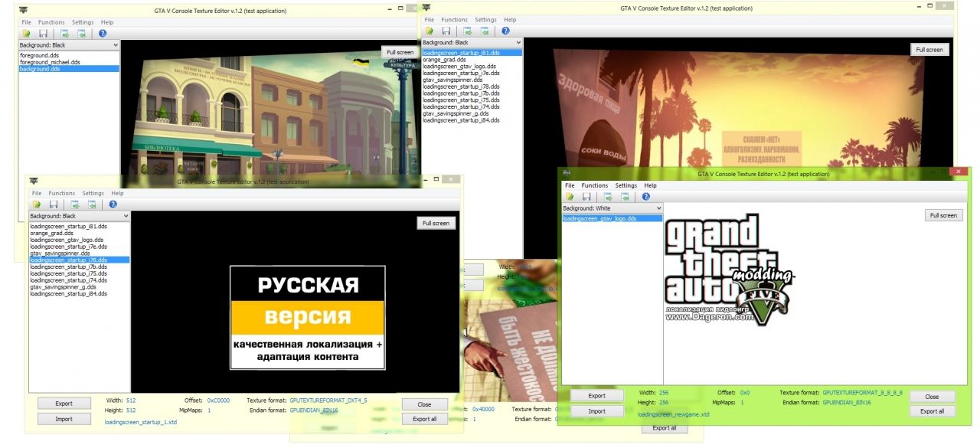Click loadingscreen_newgame.xtd file name label
Screen dimensions: 980x448
coord(674,414)
